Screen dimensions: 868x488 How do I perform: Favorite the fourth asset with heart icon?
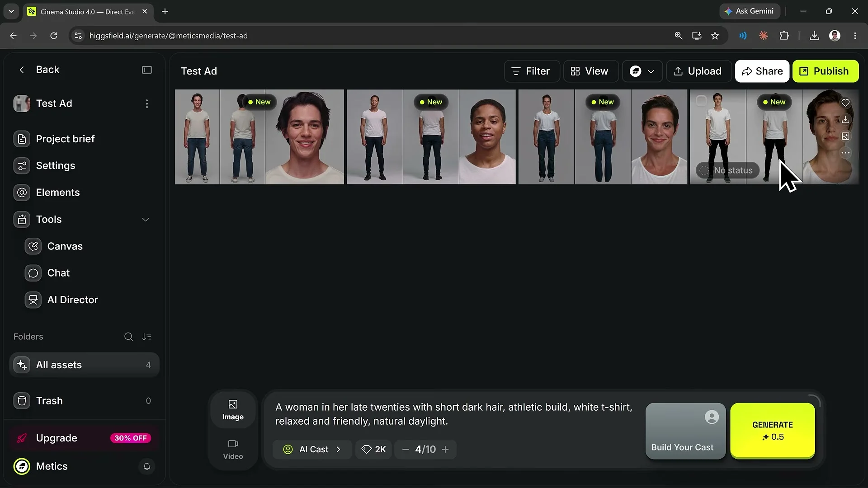pos(845,103)
